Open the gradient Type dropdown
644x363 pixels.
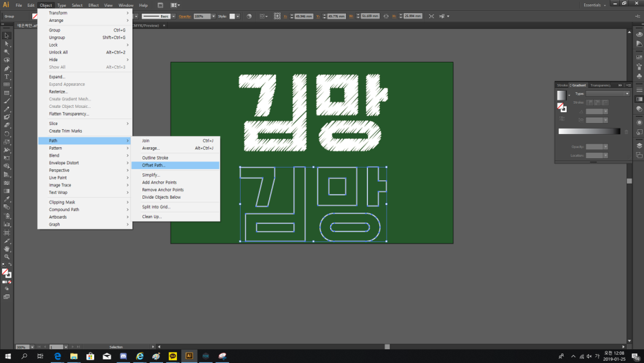(607, 93)
